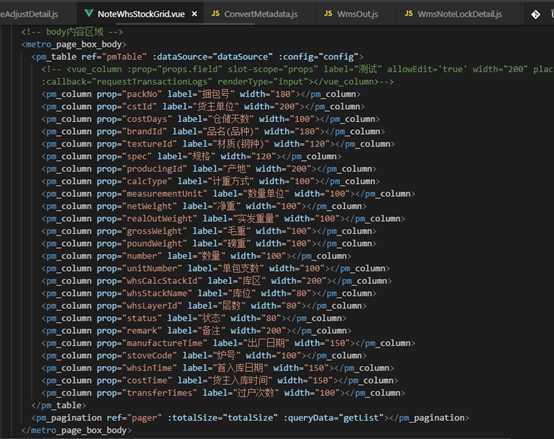
Task: Click the prop "manufactureTime" column line
Action: click(229, 343)
